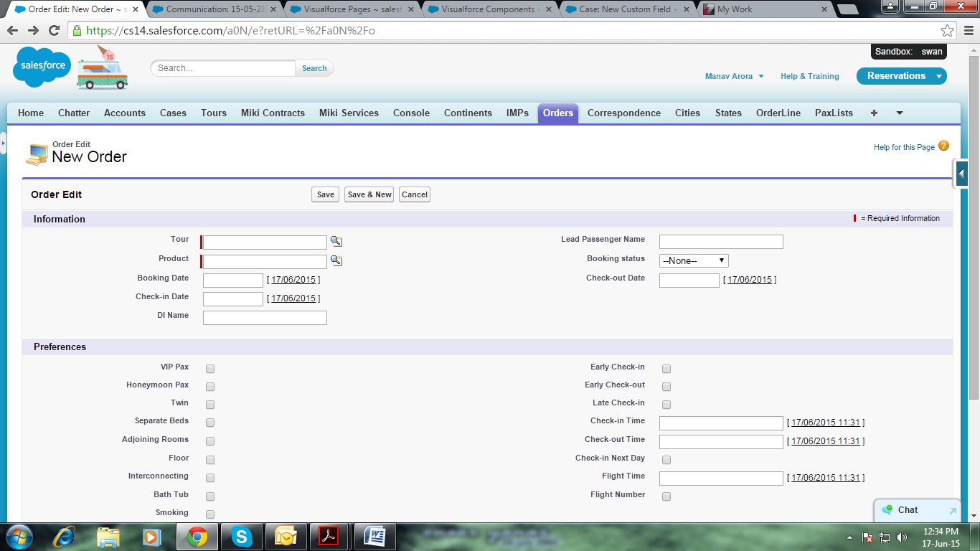Viewport: 980px width, 551px height.
Task: Check the VIP Pax checkbox
Action: 210,369
